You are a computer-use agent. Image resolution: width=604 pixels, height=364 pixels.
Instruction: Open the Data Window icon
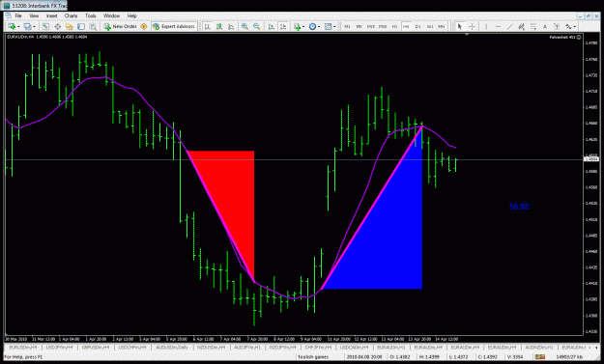click(x=57, y=26)
